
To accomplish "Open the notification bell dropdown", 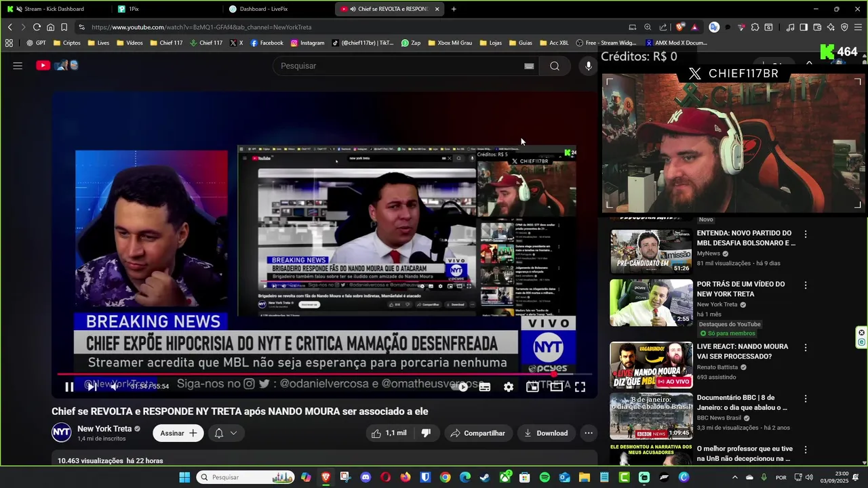I will click(x=226, y=433).
